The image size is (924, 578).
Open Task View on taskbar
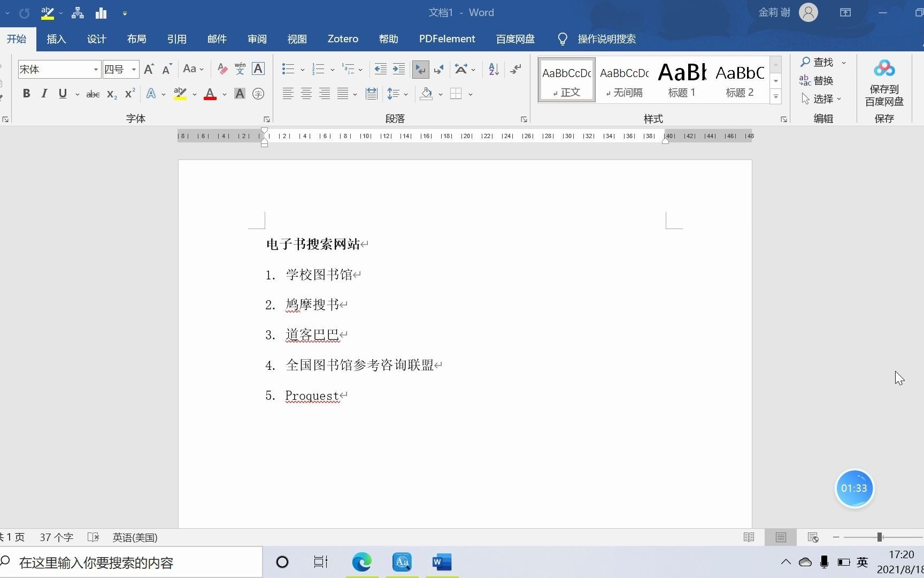tap(320, 562)
